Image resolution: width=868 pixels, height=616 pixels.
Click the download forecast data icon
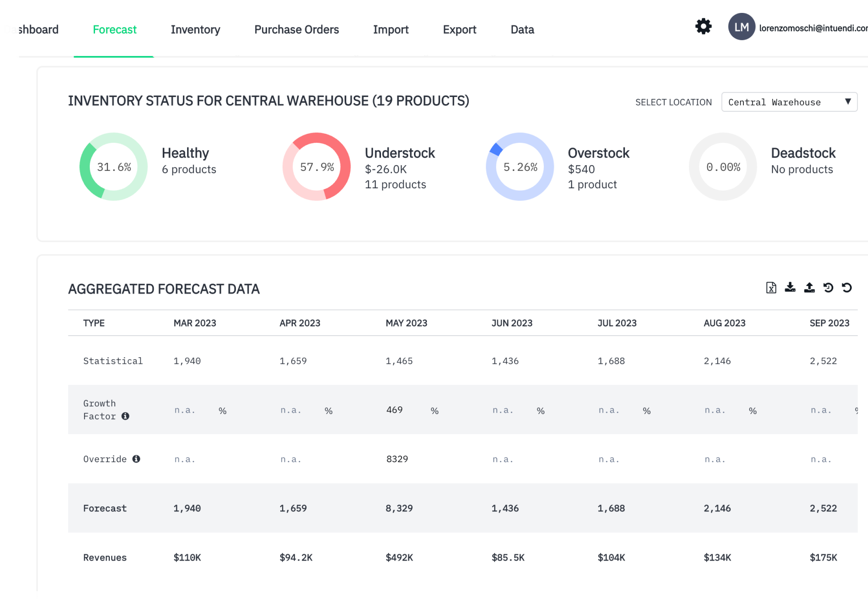tap(790, 287)
